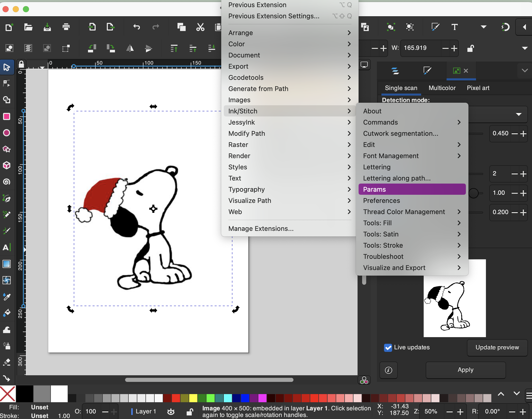Select the Ellipse tool
The height and width of the screenshot is (419, 532).
7,133
